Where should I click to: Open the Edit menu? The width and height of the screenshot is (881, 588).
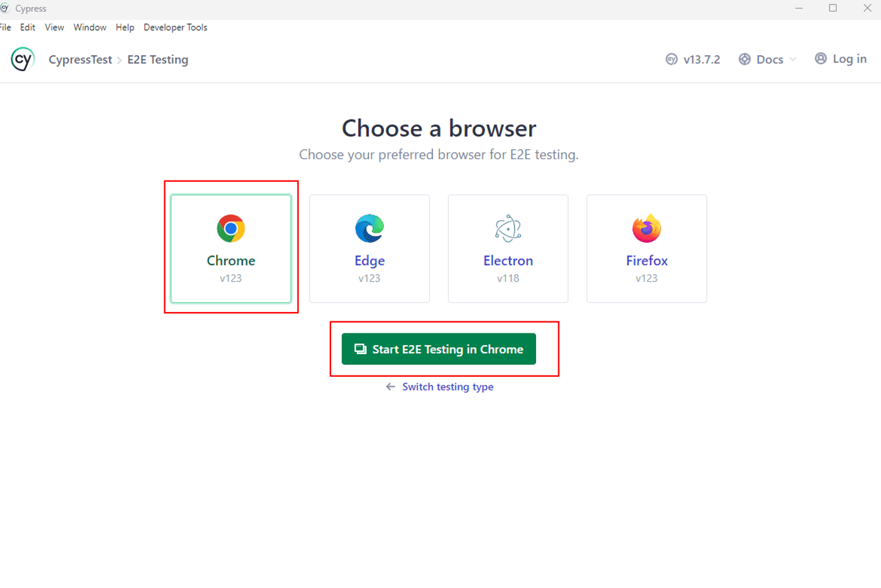(28, 27)
